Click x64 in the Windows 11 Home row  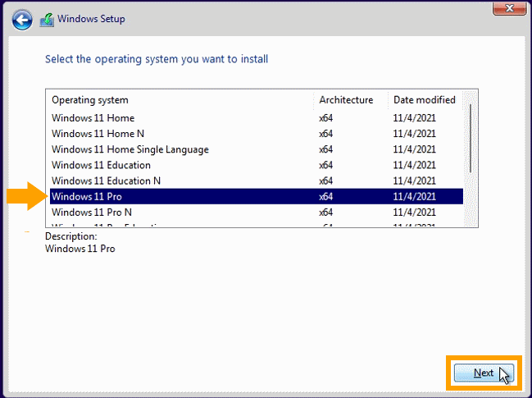pos(325,118)
